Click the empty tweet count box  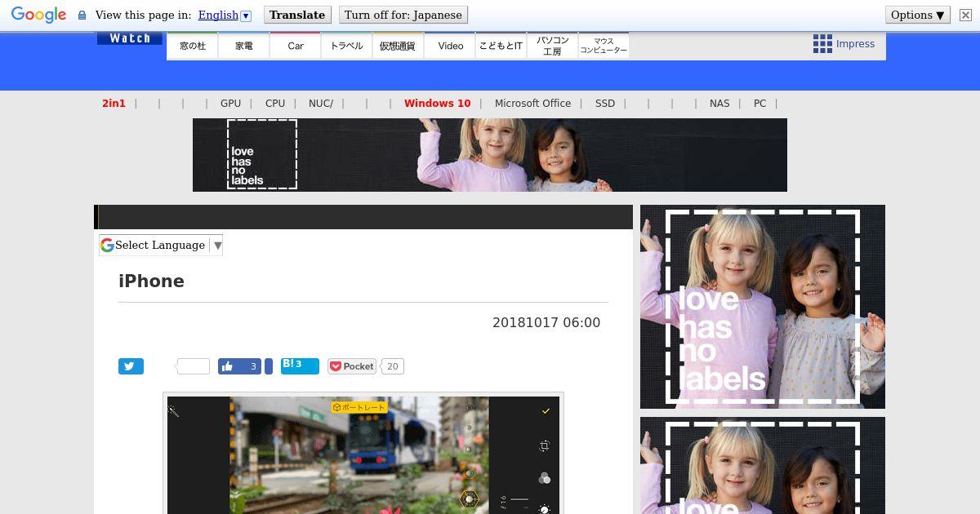click(193, 366)
